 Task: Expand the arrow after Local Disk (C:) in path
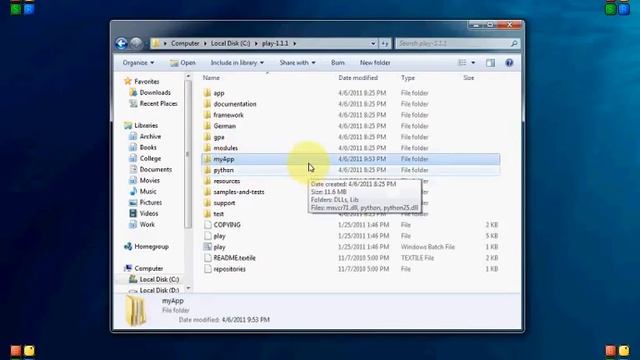[256, 43]
